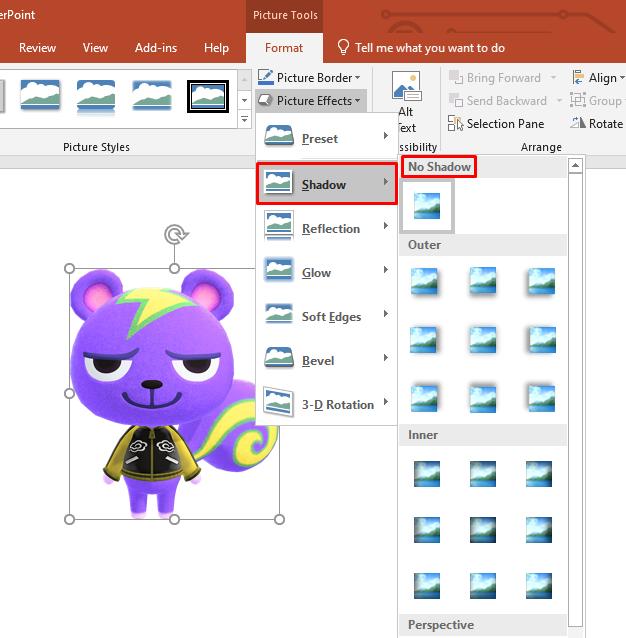The width and height of the screenshot is (626, 638).
Task: Apply the first visible picture style thumbnail
Action: 40,95
